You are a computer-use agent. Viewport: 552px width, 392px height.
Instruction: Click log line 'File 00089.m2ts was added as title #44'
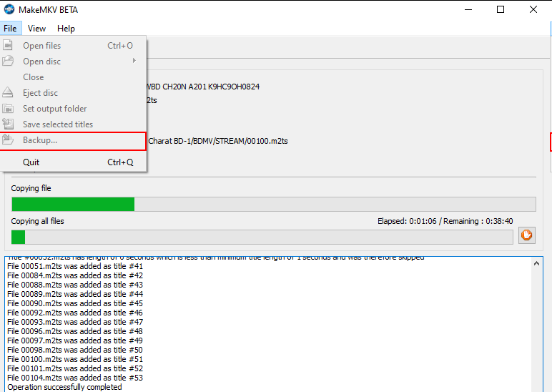click(75, 294)
